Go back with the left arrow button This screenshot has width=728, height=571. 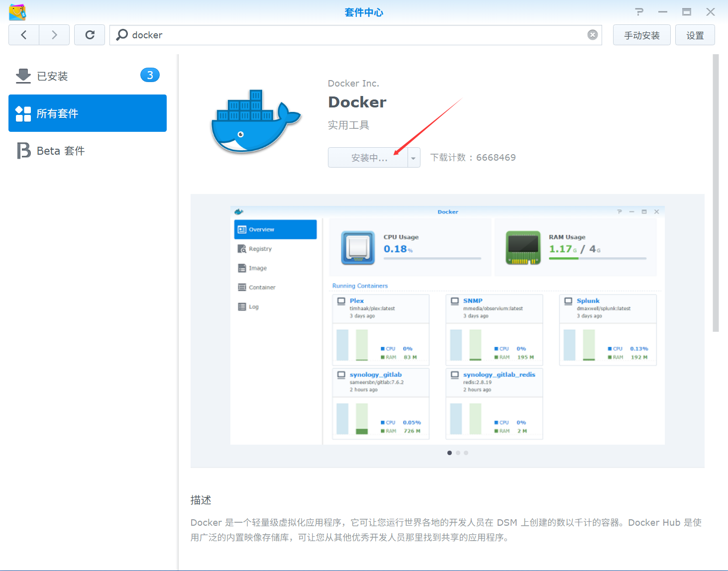(24, 35)
